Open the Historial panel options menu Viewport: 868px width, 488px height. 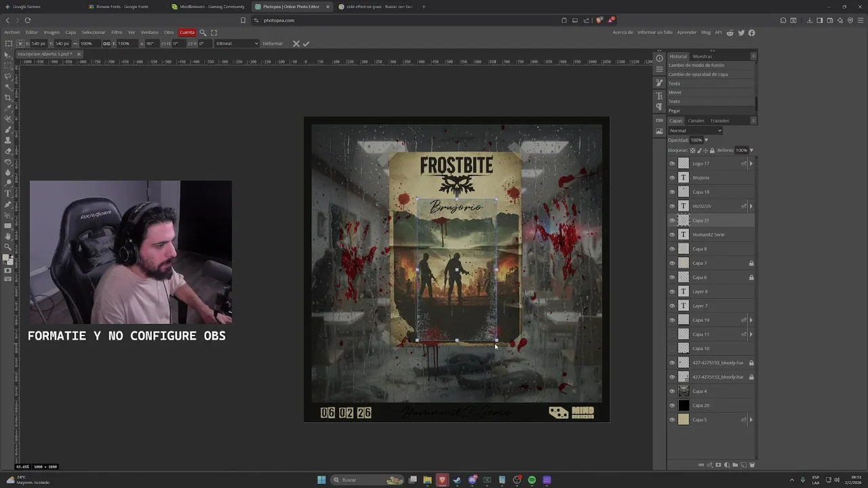[x=753, y=56]
